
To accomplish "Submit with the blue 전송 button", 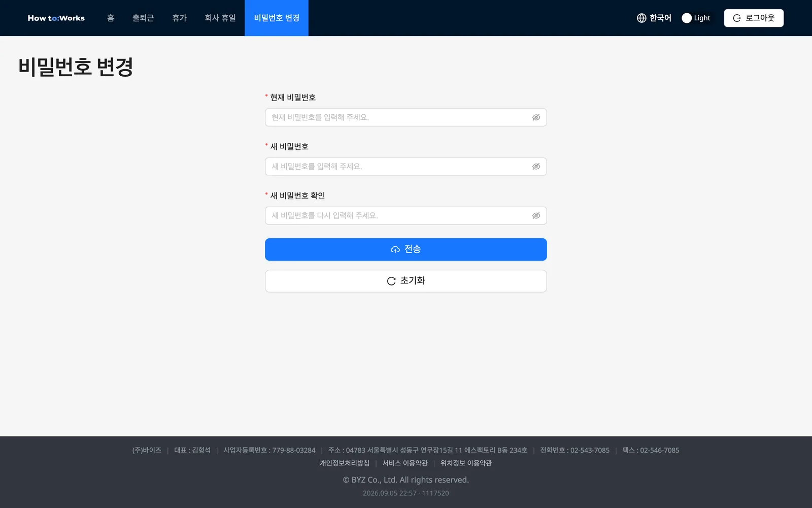I will [405, 249].
